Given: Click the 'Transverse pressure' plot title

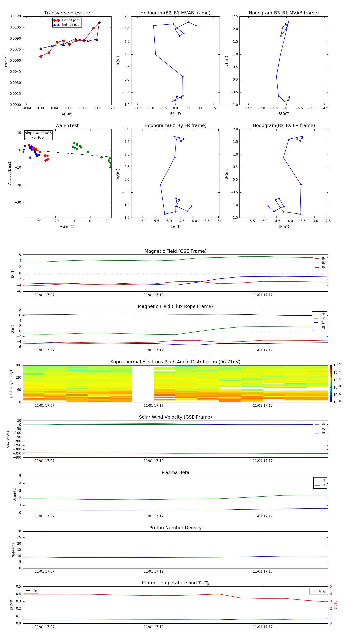Looking at the screenshot, I should (x=67, y=13).
